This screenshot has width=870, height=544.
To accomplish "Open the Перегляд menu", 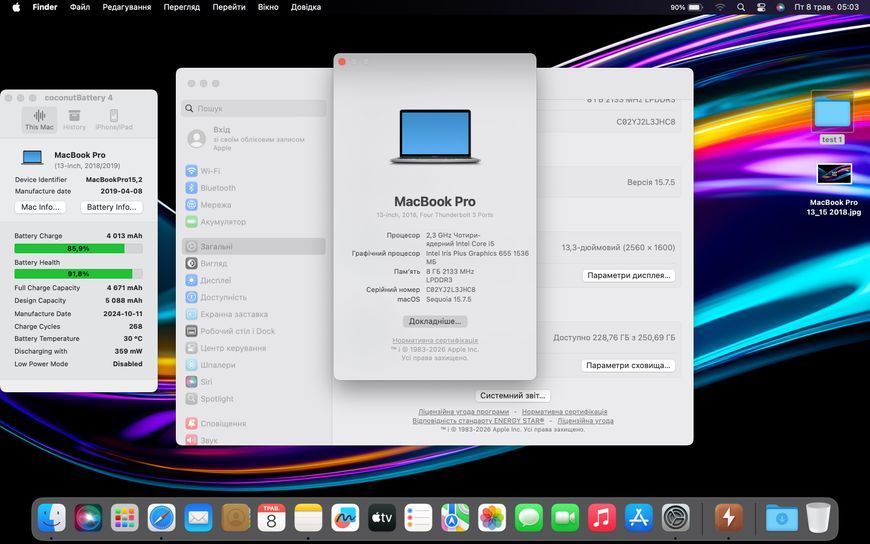I will [x=181, y=7].
